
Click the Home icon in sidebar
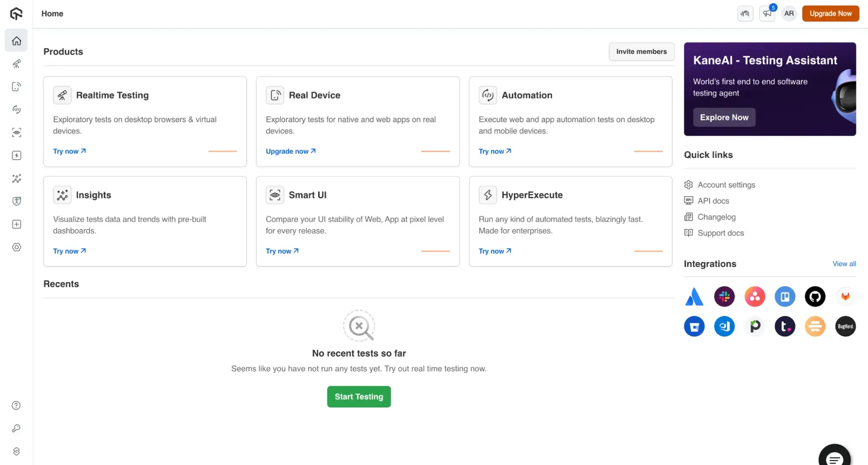(x=17, y=41)
